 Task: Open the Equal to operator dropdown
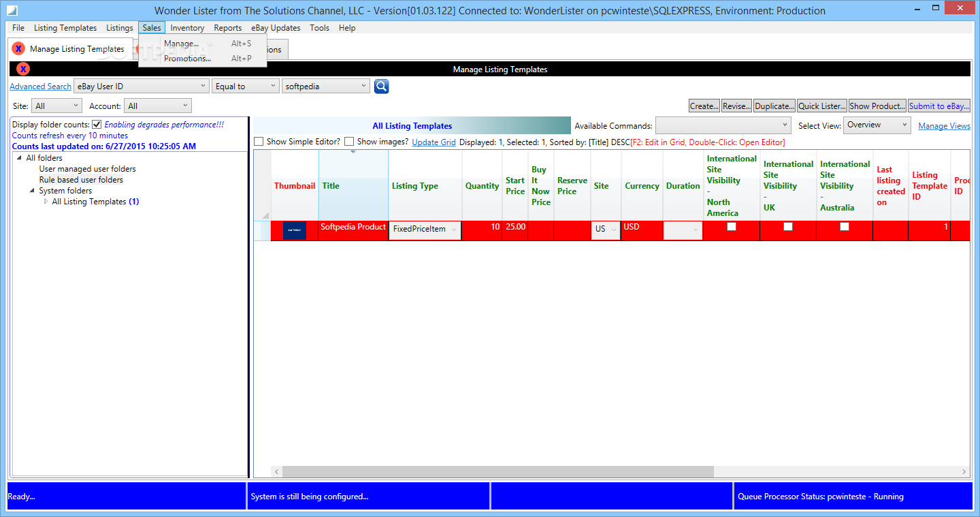[x=246, y=87]
